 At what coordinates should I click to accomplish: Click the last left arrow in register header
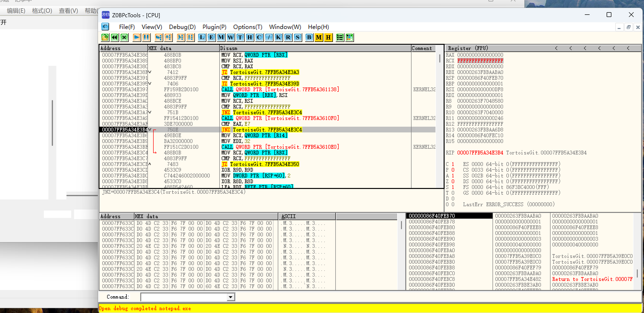[x=628, y=48]
